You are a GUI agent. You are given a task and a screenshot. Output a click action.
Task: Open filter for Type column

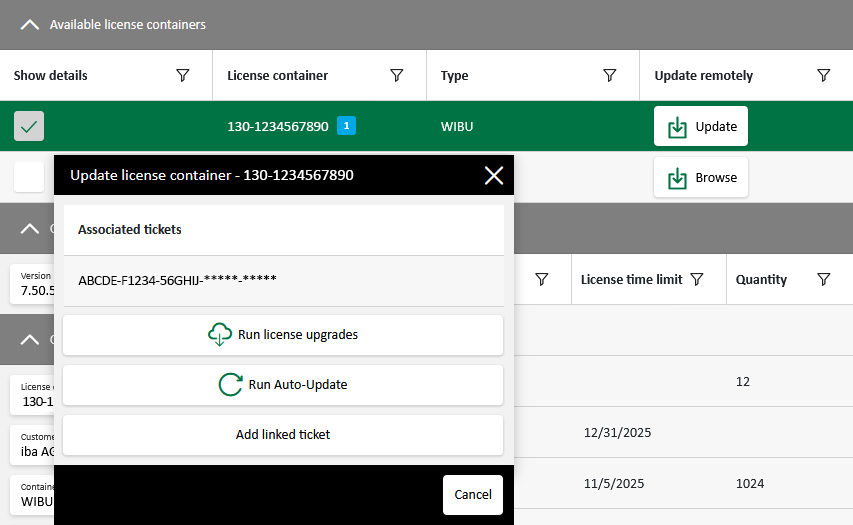click(610, 76)
